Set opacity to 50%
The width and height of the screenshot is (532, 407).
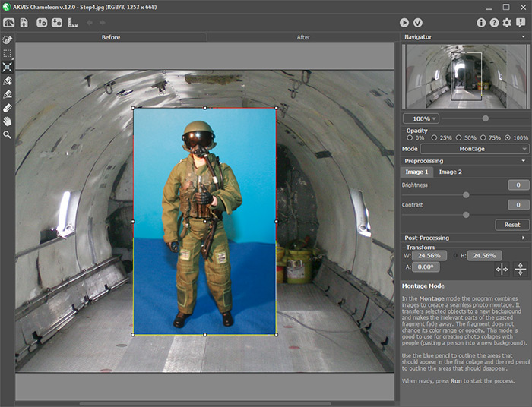[458, 138]
